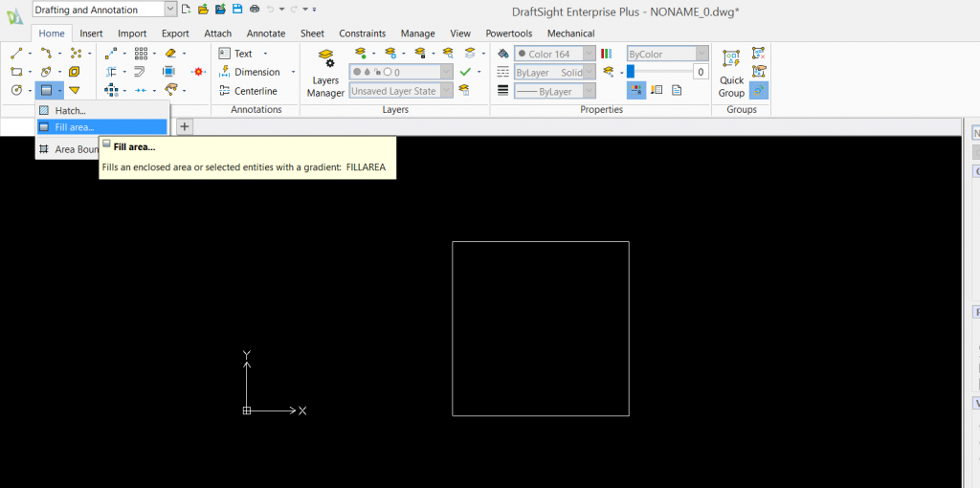Expand the Hatch tool dropdown arrow
980x488 pixels.
pyautogui.click(x=59, y=91)
